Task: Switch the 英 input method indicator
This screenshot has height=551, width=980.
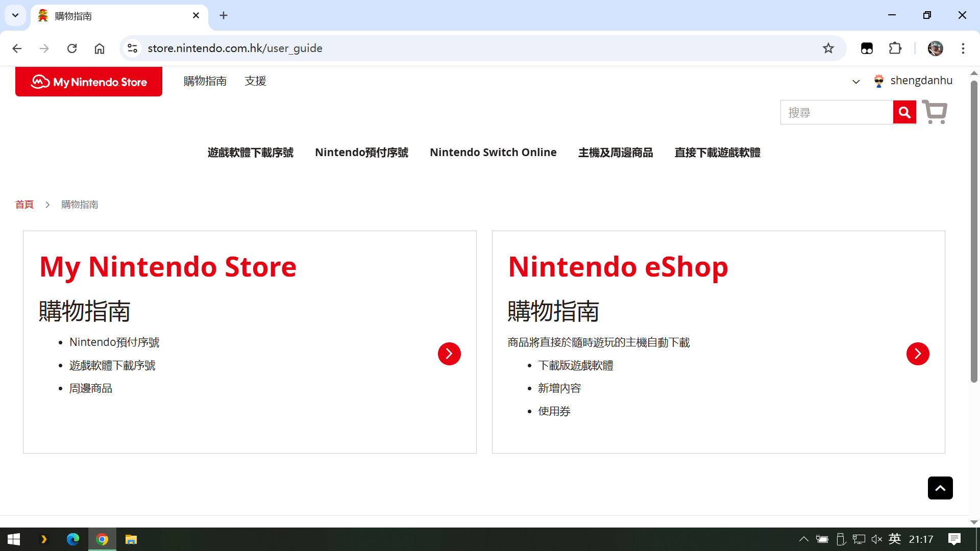Action: click(x=895, y=539)
